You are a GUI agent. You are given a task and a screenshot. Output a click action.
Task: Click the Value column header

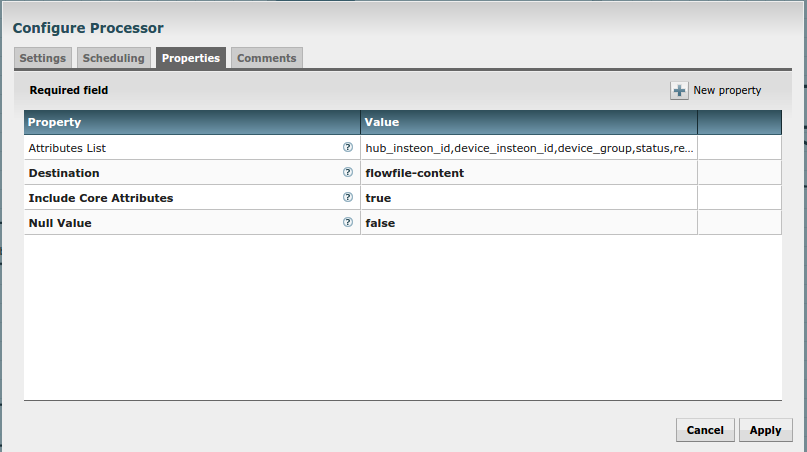coord(529,122)
